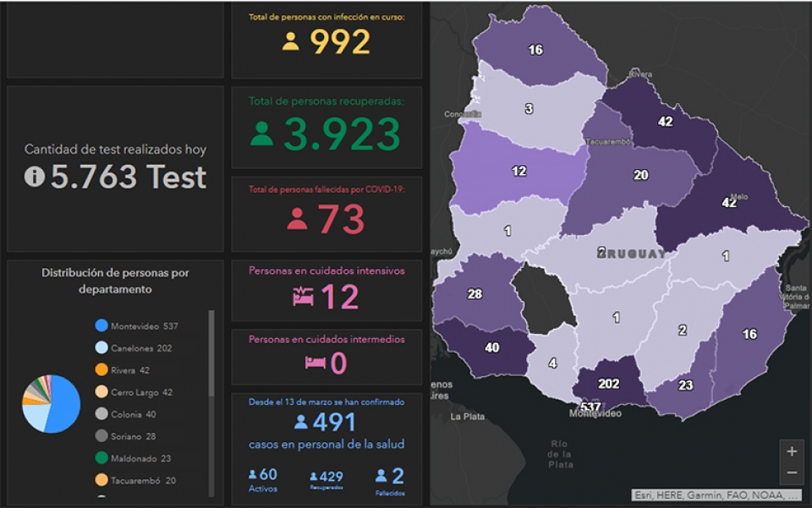The image size is (812, 508).
Task: Click the green recovered person icon
Action: tap(261, 134)
